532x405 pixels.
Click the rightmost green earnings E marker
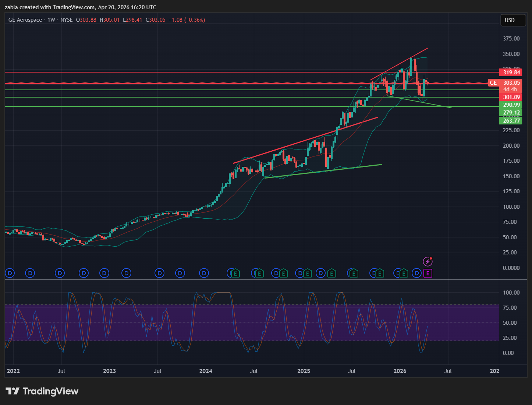(404, 273)
